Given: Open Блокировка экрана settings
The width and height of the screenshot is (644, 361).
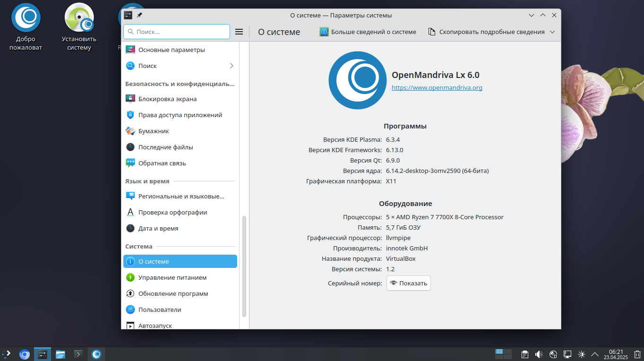Looking at the screenshot, I should tap(180, 99).
